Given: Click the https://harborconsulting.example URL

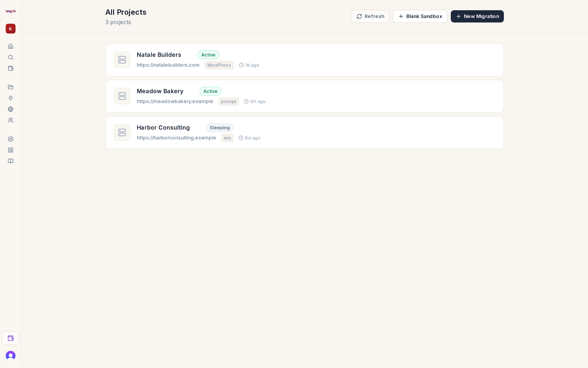Looking at the screenshot, I should [176, 138].
